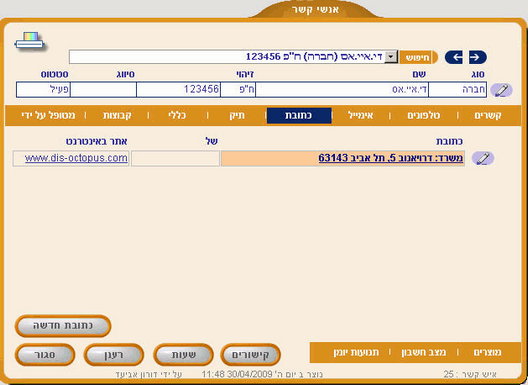
Task: Click the חיפוש search button
Action: (418, 57)
